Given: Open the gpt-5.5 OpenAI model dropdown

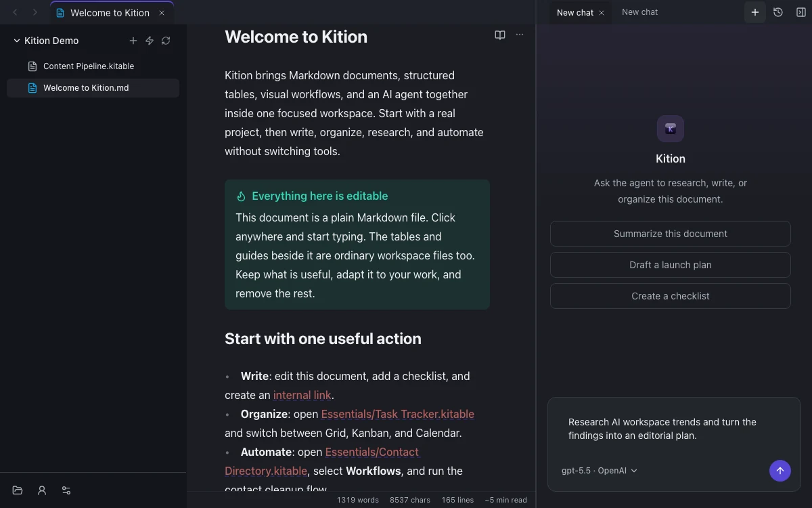Looking at the screenshot, I should pos(599,471).
